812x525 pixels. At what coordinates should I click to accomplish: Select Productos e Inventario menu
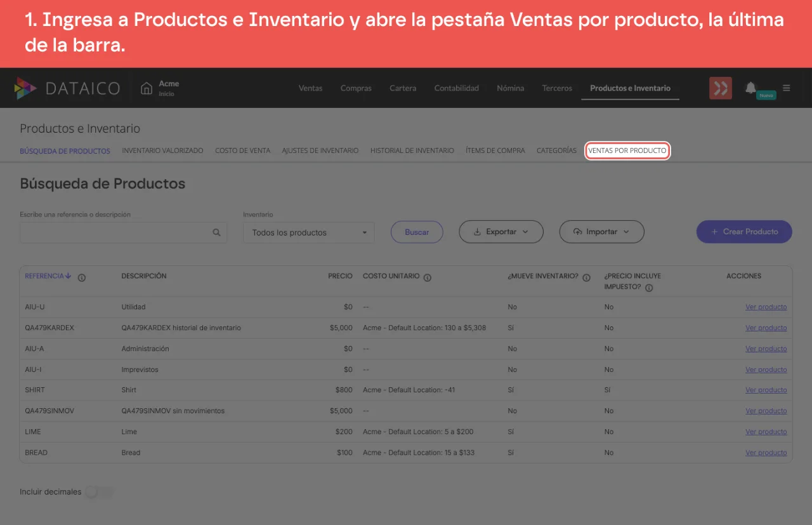click(630, 88)
